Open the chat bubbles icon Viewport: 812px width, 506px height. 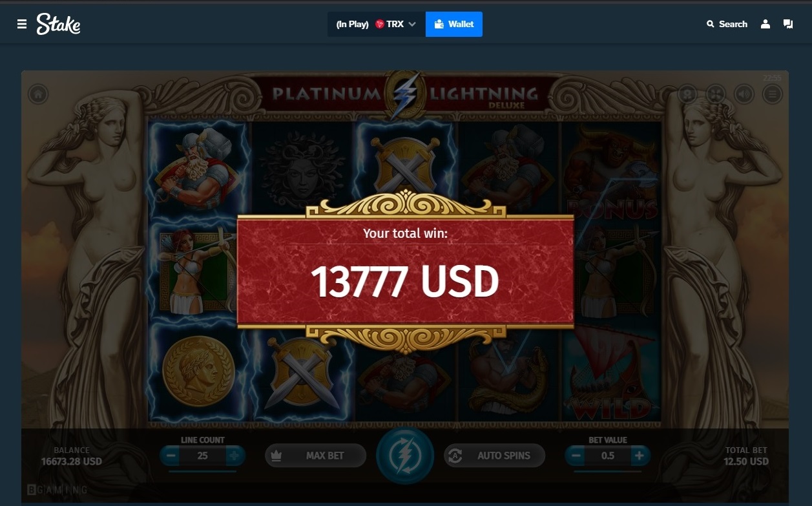click(x=788, y=24)
